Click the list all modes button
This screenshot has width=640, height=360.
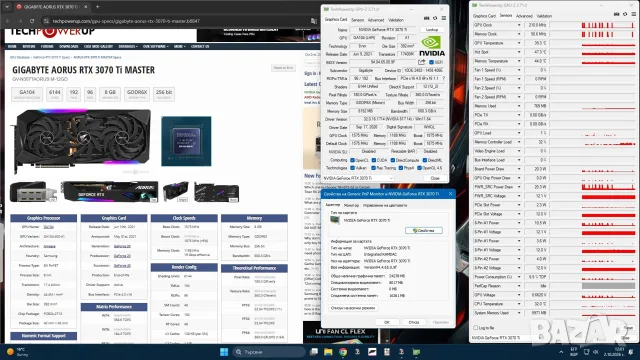pyautogui.click(x=353, y=308)
